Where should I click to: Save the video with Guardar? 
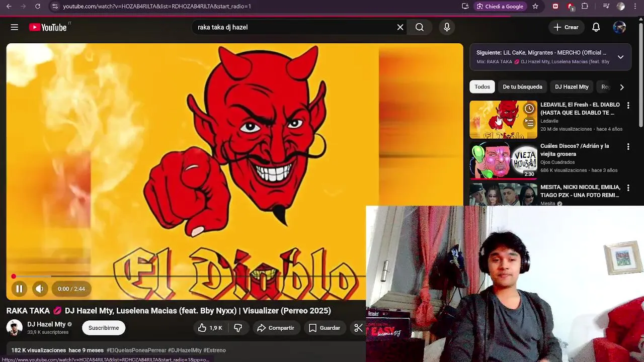pyautogui.click(x=324, y=328)
